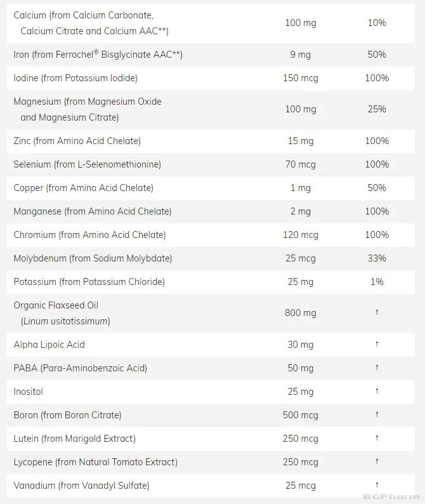Click the dagger symbol beside Alpha Lipoic Acid
425x504 pixels.
point(377,344)
